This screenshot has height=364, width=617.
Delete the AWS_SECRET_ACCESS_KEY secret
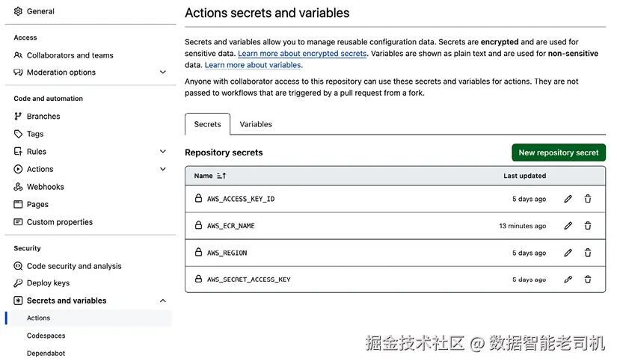588,280
